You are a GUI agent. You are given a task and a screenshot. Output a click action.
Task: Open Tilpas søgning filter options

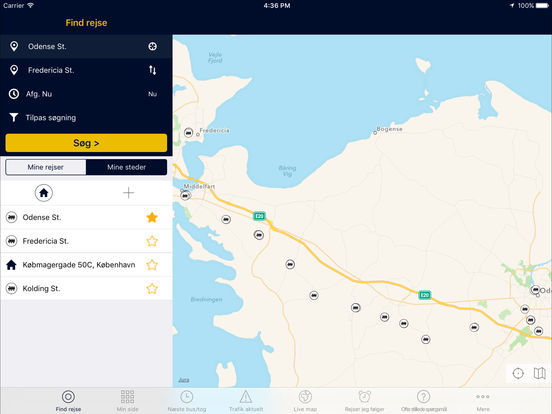coord(86,118)
